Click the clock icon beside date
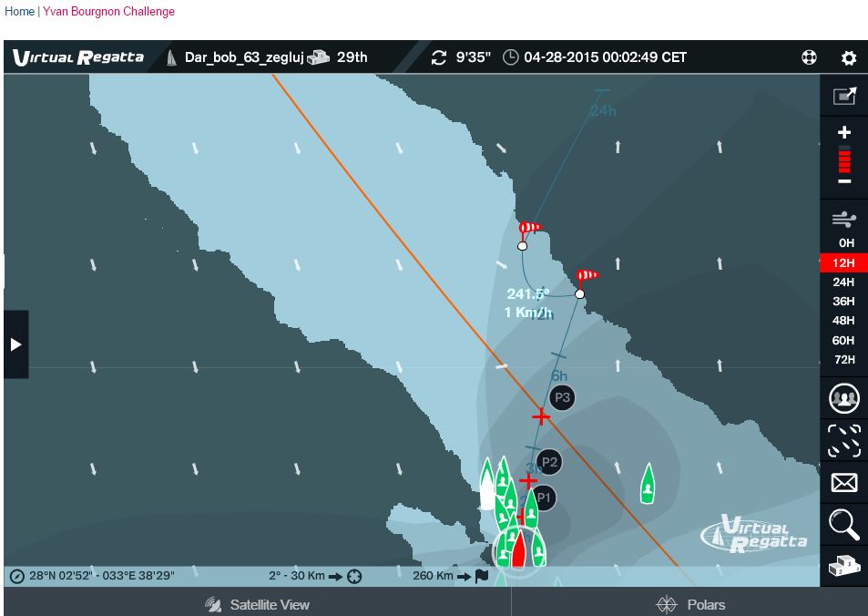This screenshot has width=868, height=616. (x=510, y=57)
